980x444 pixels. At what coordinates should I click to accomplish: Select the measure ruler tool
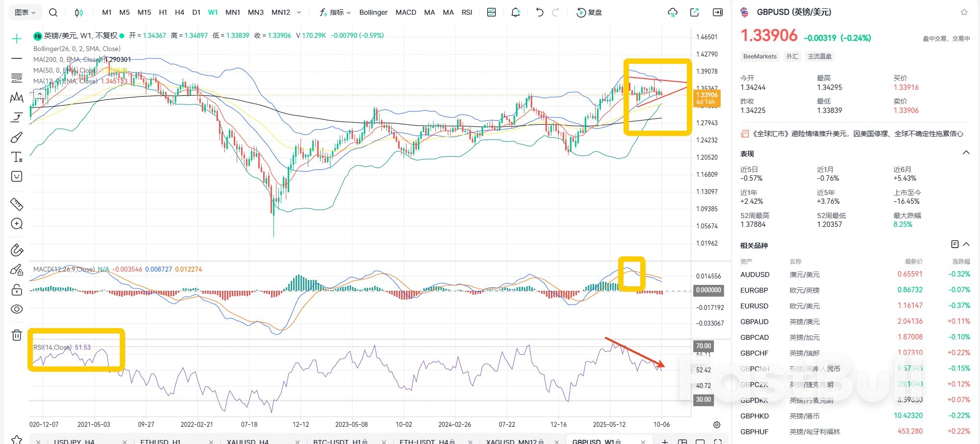pos(17,204)
